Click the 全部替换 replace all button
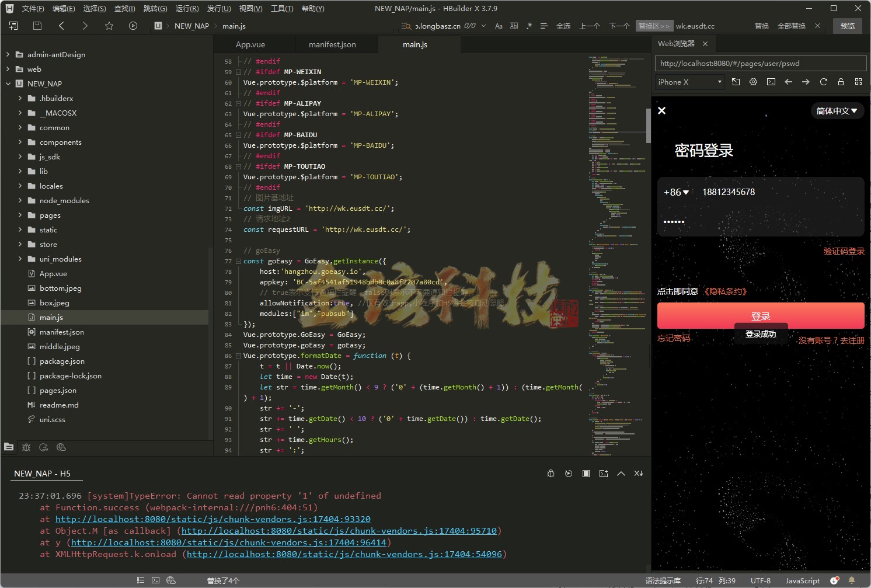The width and height of the screenshot is (871, 588). 791,26
